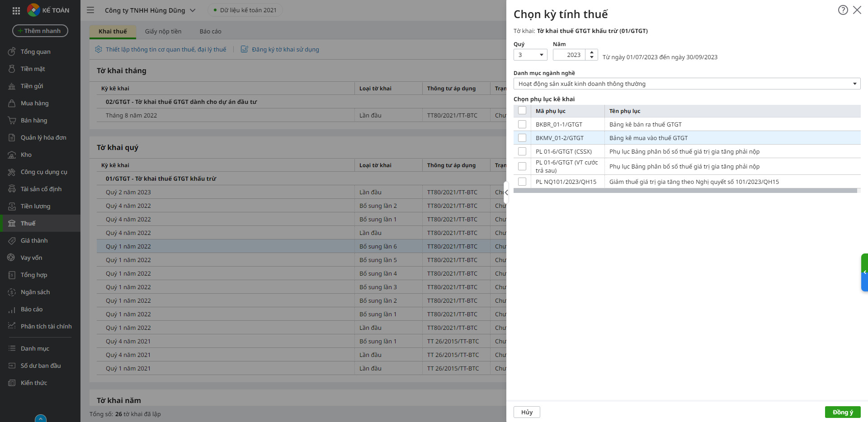Close the Chọn kỳ tính thuế panel
The image size is (868, 422).
click(x=857, y=10)
